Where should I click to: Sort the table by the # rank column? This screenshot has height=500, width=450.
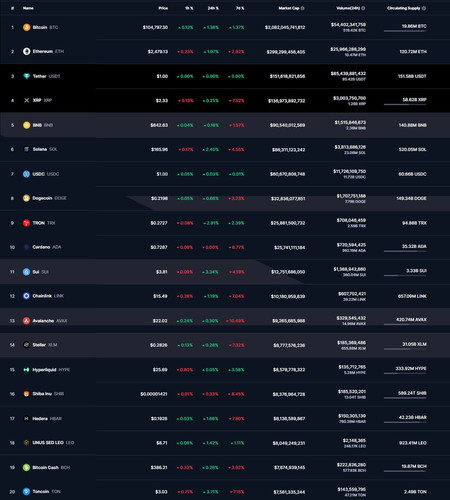(12, 8)
